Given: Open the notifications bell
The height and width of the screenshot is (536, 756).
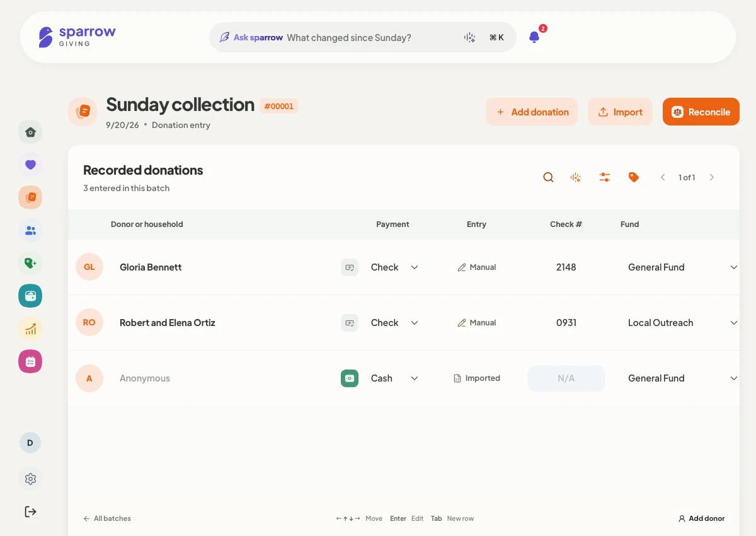Looking at the screenshot, I should [534, 37].
